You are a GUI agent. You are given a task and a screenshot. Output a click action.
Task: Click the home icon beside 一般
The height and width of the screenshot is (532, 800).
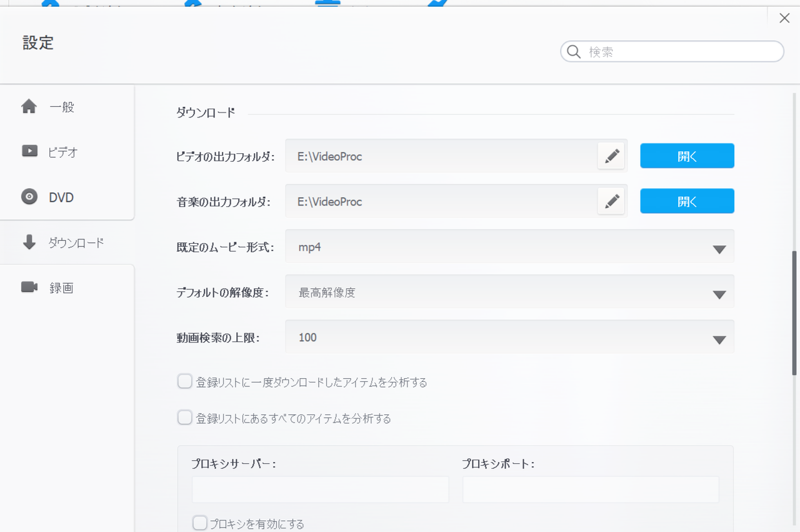(x=29, y=107)
